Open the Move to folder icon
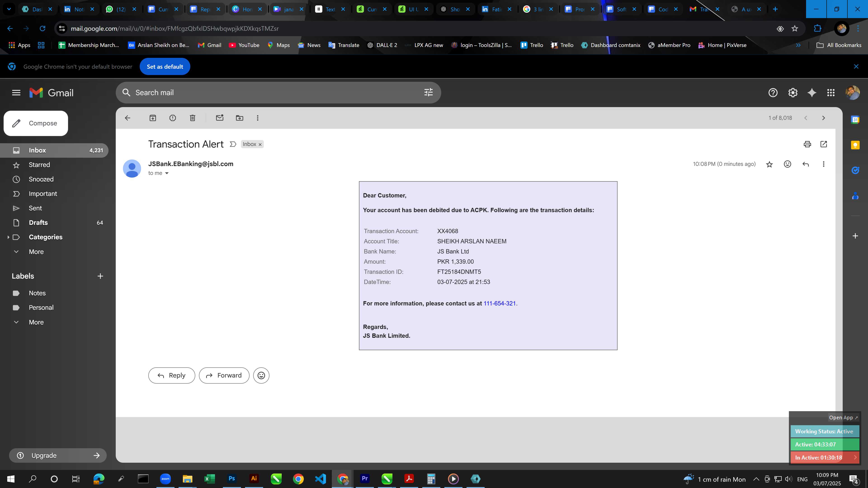Viewport: 868px width, 488px height. pos(240,118)
